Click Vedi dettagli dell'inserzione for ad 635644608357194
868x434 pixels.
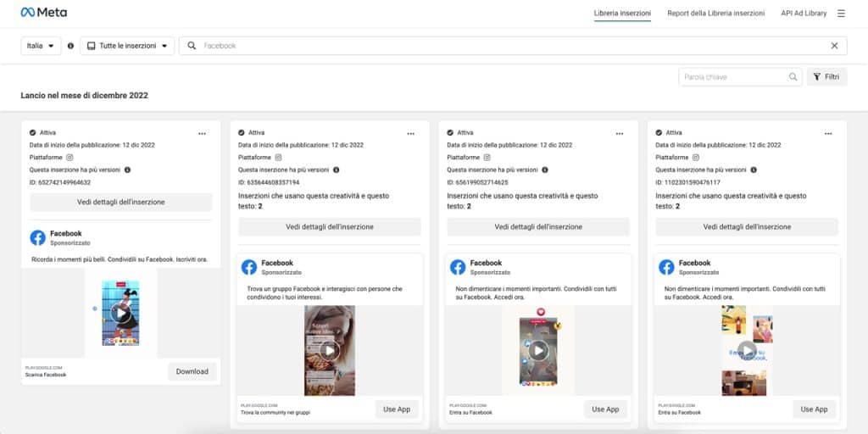pyautogui.click(x=330, y=227)
